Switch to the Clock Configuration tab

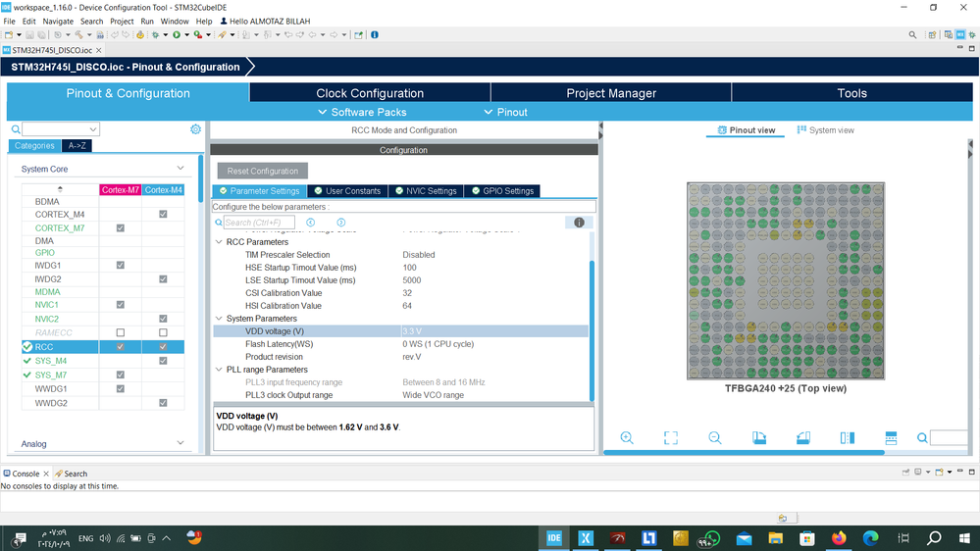click(x=370, y=93)
